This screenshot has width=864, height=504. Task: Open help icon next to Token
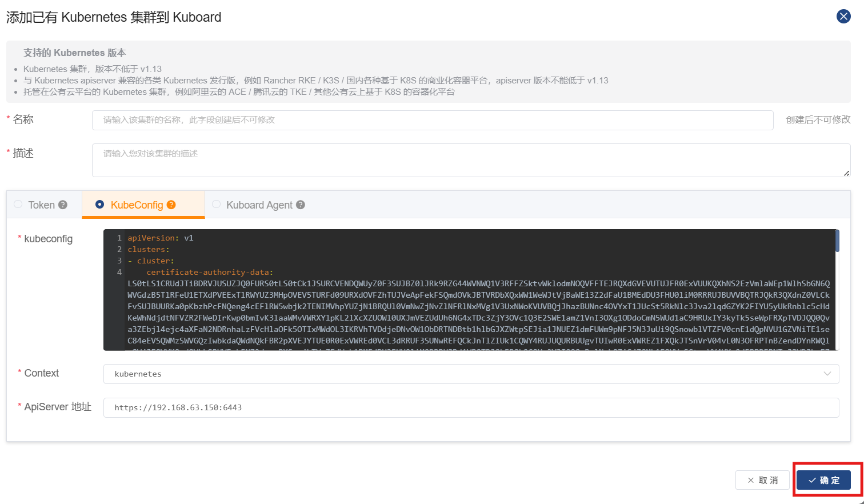(63, 205)
